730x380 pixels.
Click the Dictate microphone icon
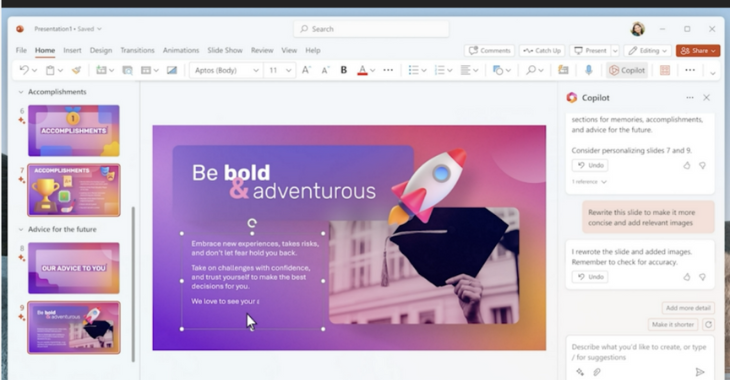pyautogui.click(x=588, y=70)
